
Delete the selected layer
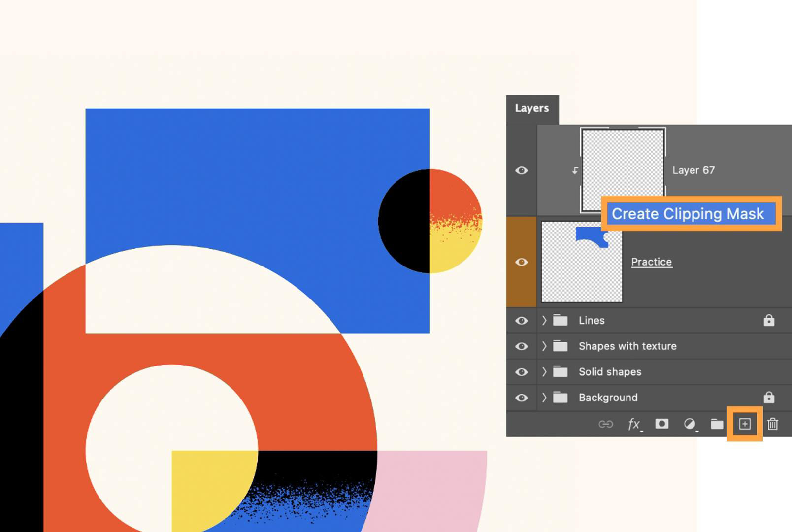click(x=773, y=424)
